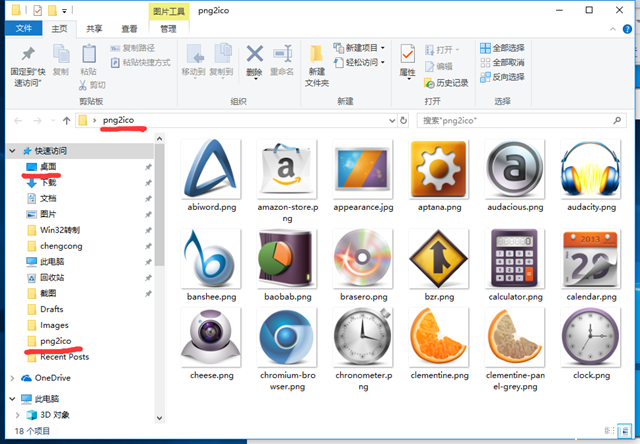Click 全部选择 to select all items
Image resolution: width=640 pixels, height=444 pixels.
(500, 47)
